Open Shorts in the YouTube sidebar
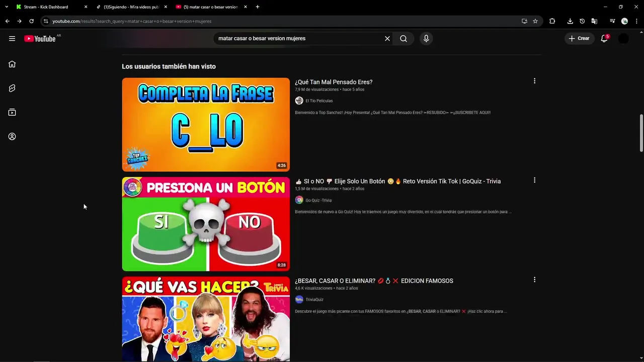This screenshot has height=362, width=644. (x=12, y=88)
